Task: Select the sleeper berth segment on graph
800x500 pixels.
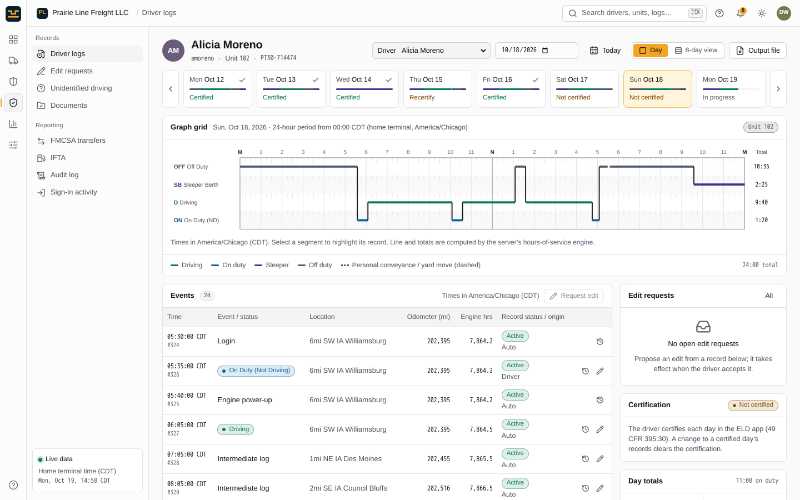Action: pyautogui.click(x=719, y=184)
